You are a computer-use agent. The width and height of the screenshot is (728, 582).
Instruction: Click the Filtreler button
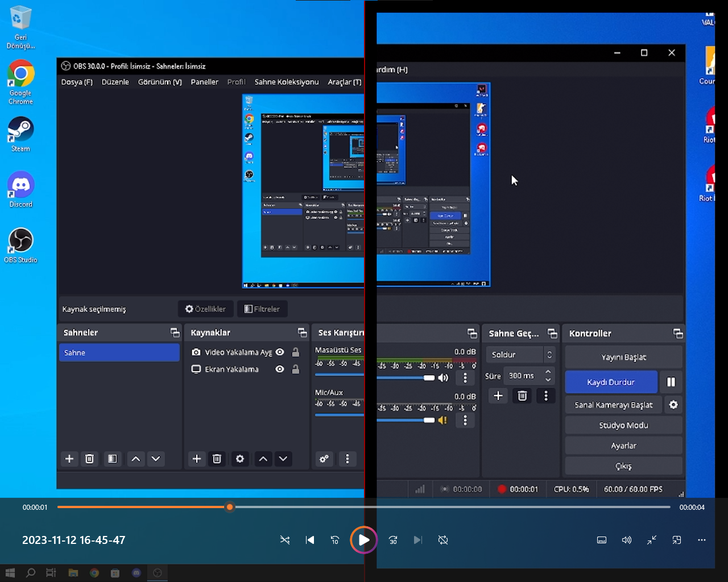point(262,309)
